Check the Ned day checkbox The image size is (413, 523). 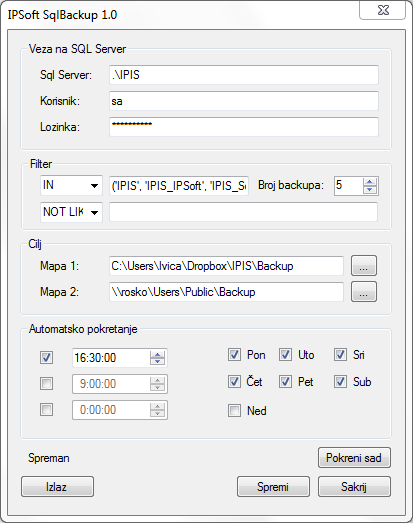[234, 411]
